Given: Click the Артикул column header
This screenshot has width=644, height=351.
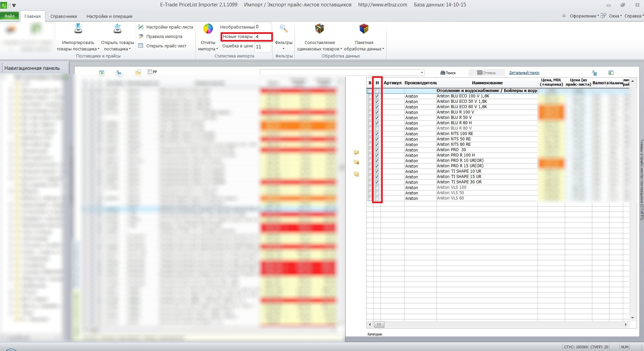Looking at the screenshot, I should coord(392,83).
